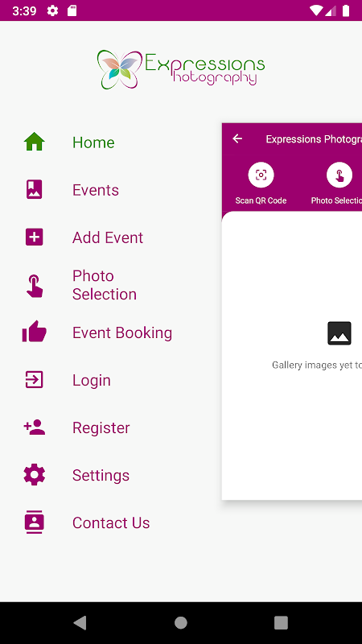Tap the Register add-person icon
The image size is (362, 644).
[x=34, y=427]
